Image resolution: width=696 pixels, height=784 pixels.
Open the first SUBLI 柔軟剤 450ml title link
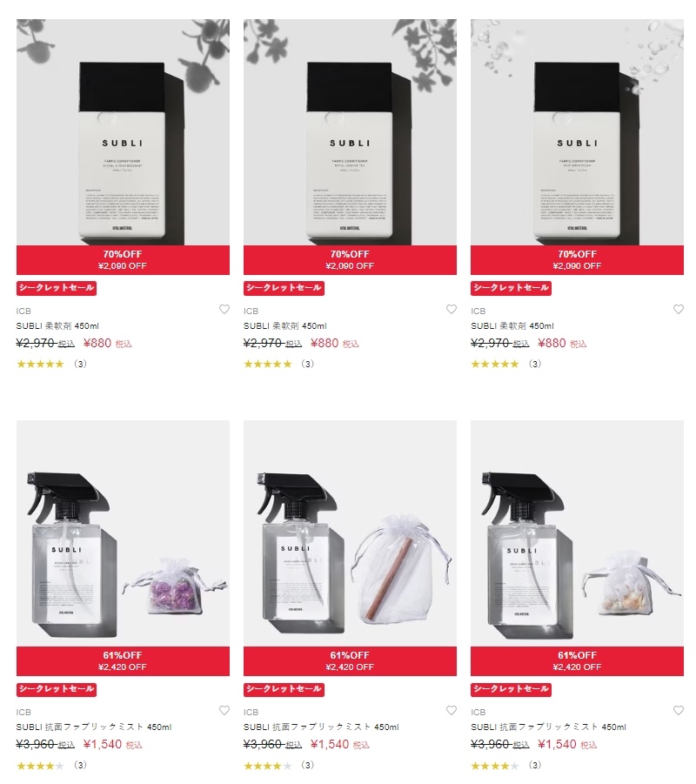tap(57, 326)
